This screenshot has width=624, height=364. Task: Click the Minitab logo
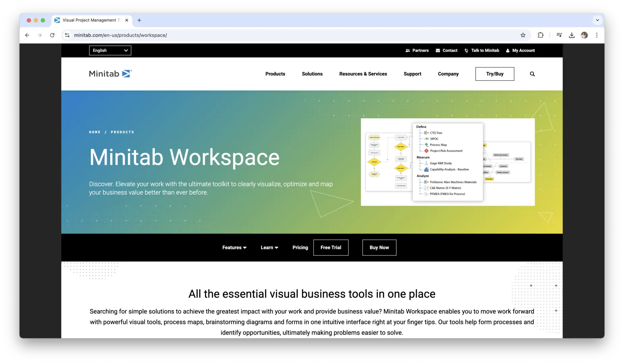[110, 73]
